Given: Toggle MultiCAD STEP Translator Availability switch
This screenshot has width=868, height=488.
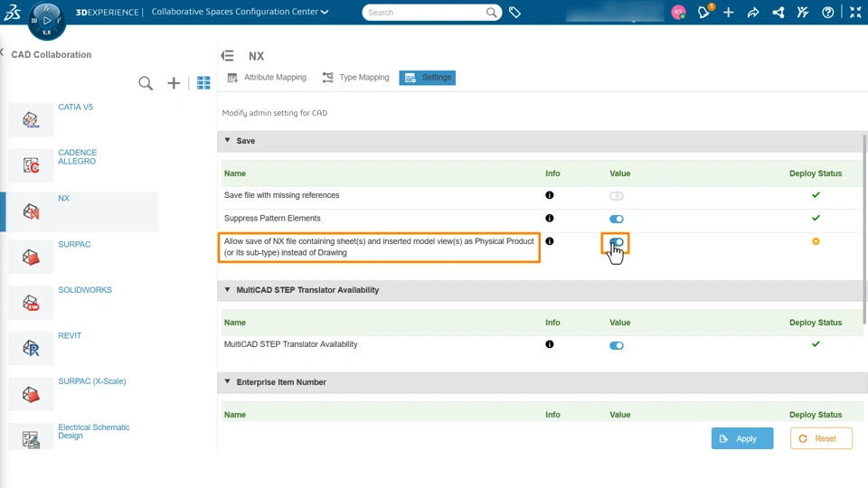Looking at the screenshot, I should 616,346.
